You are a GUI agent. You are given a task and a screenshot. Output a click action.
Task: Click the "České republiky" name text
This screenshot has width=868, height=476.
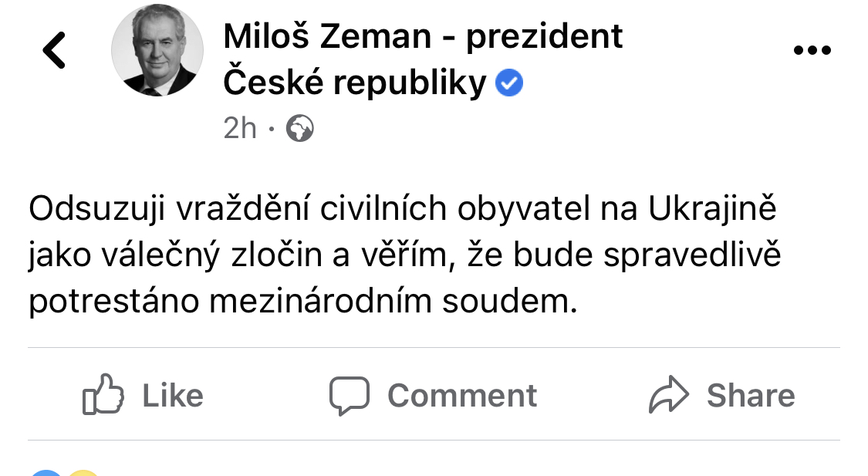pyautogui.click(x=355, y=83)
